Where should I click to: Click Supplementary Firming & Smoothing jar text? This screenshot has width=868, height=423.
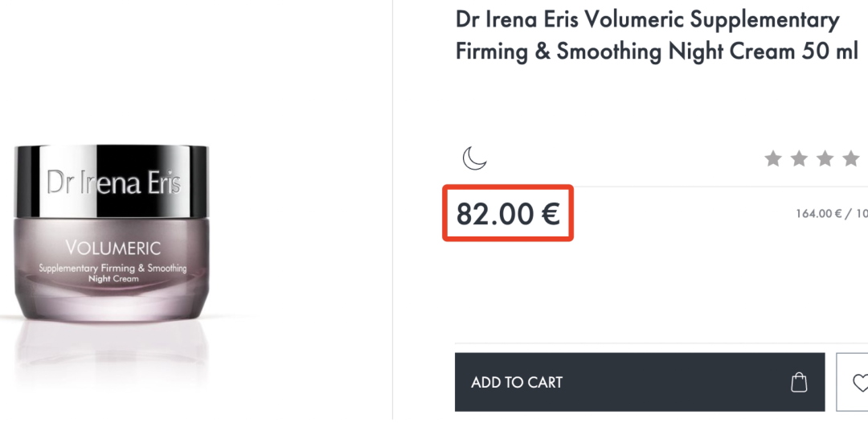pos(113,268)
